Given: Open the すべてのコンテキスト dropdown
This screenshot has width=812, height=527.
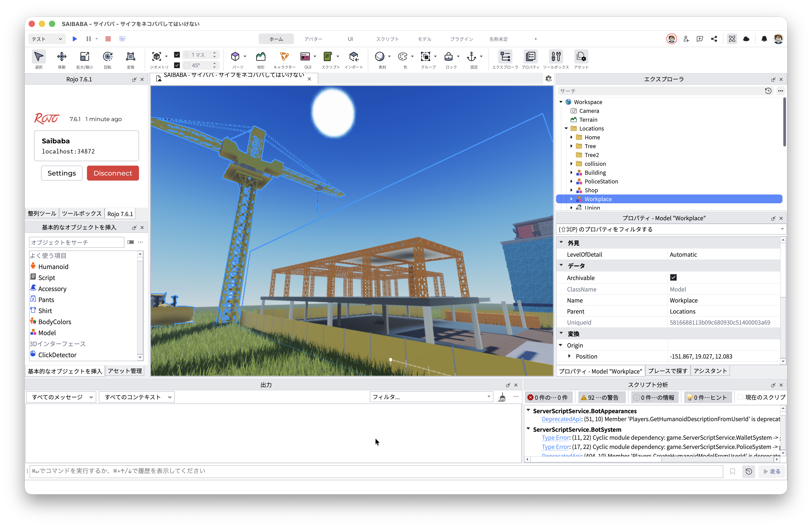Looking at the screenshot, I should point(136,397).
